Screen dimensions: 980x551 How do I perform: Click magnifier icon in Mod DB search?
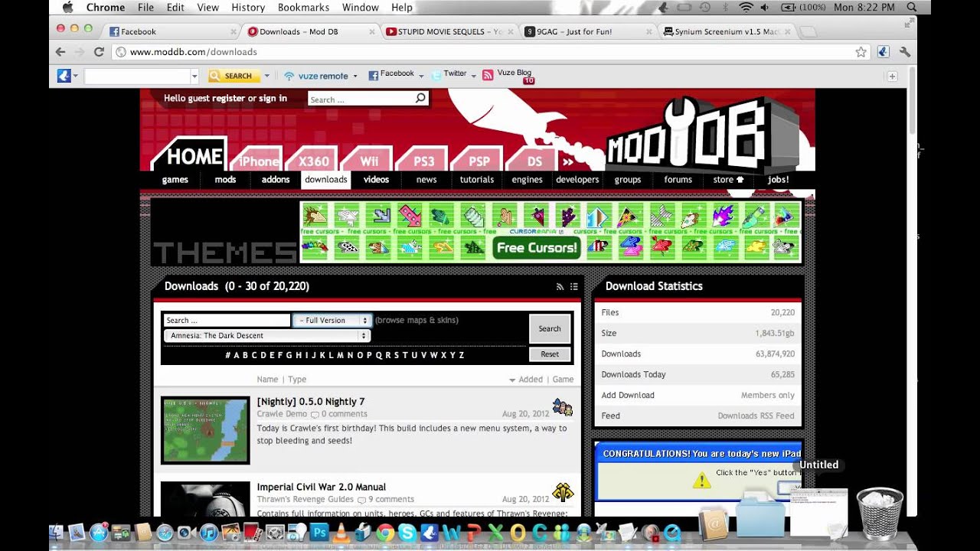coord(420,99)
